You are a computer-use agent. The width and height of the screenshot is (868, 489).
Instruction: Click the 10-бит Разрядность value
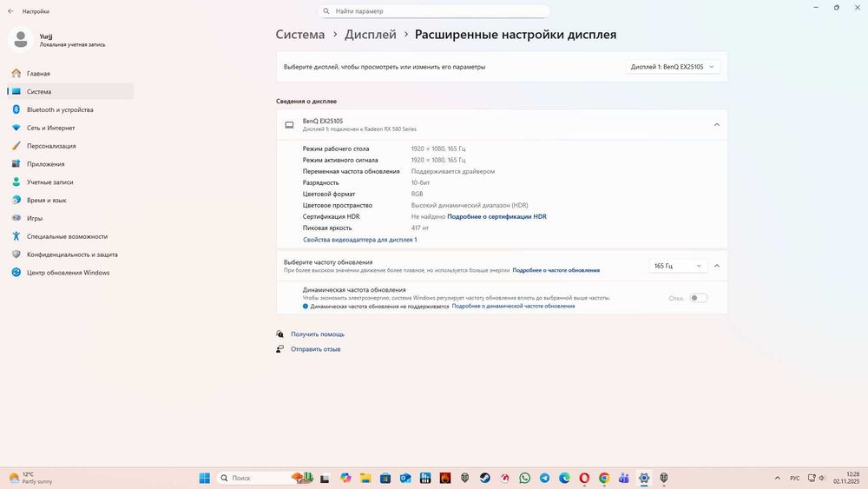point(421,182)
